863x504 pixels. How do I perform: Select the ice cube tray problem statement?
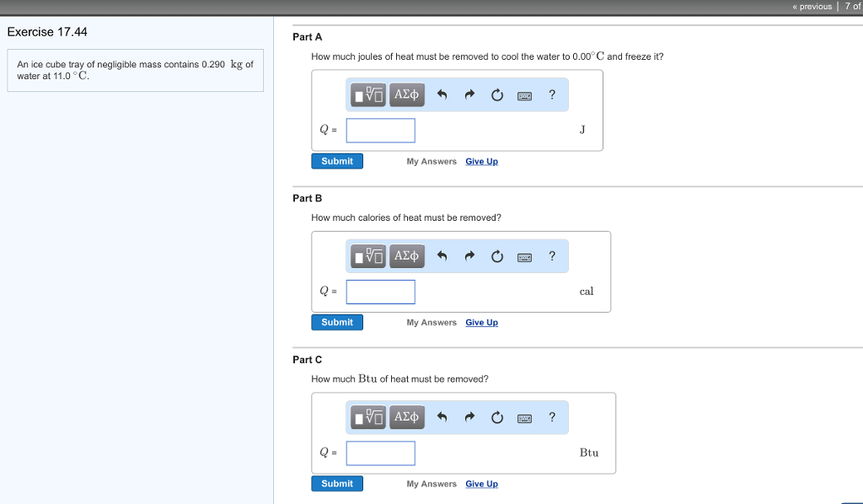[x=135, y=70]
